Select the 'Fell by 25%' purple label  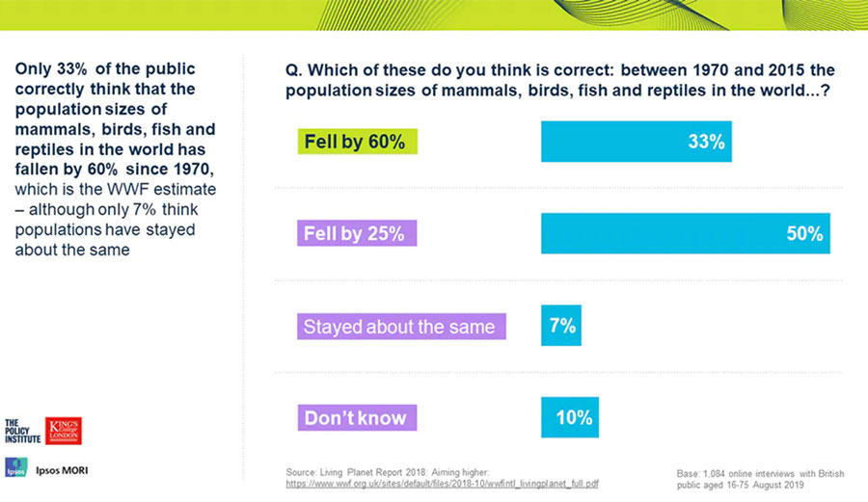354,233
